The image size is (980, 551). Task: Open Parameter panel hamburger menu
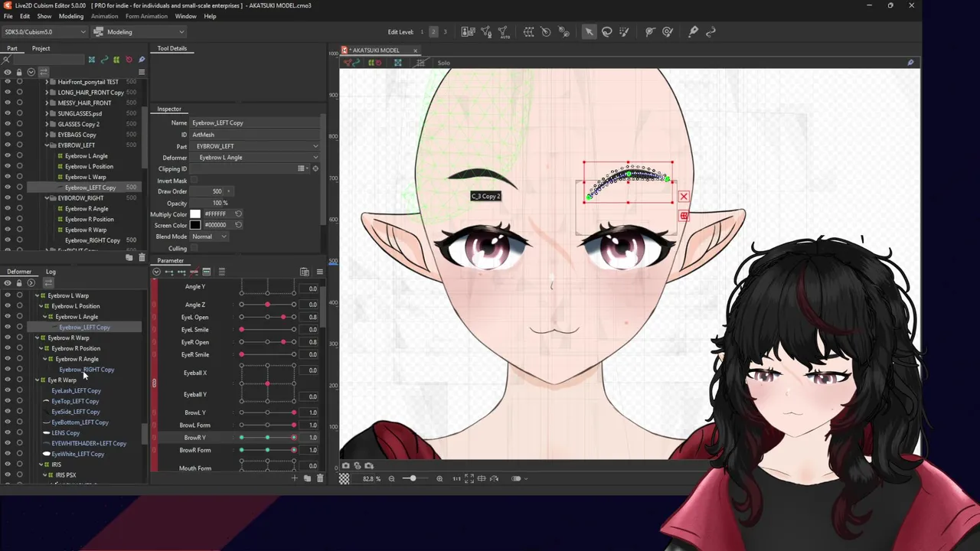319,272
